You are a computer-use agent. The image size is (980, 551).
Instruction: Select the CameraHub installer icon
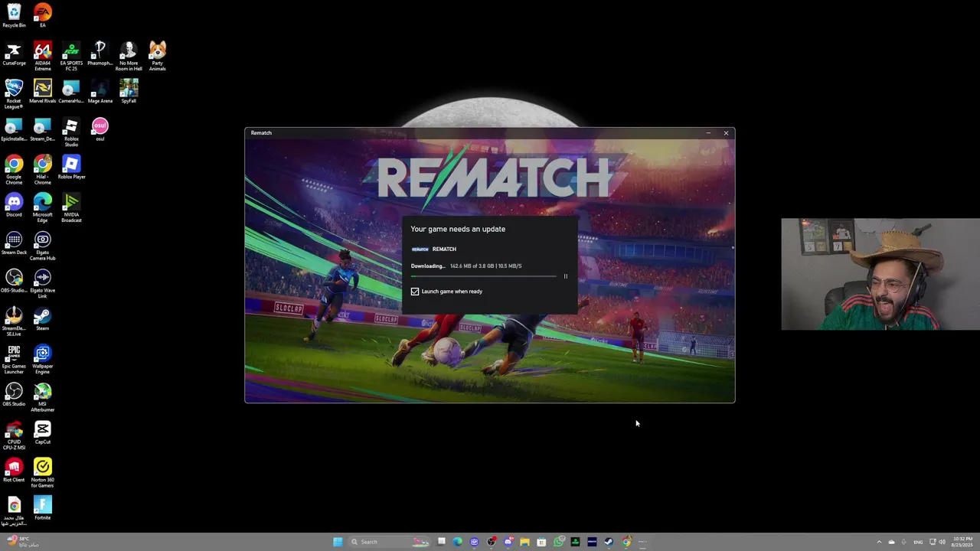coord(71,91)
